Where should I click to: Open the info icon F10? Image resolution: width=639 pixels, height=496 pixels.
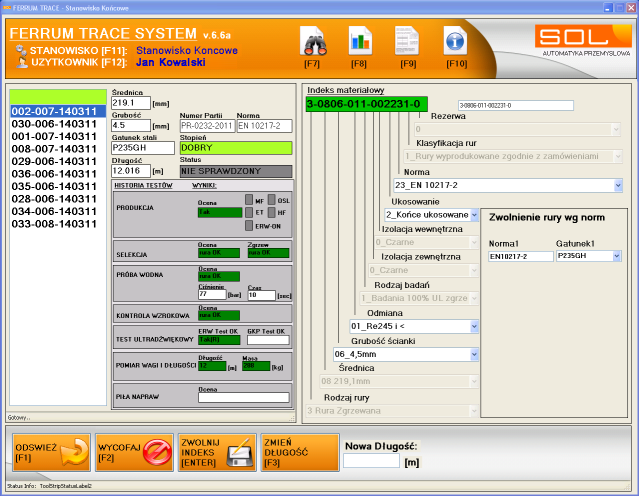click(455, 41)
